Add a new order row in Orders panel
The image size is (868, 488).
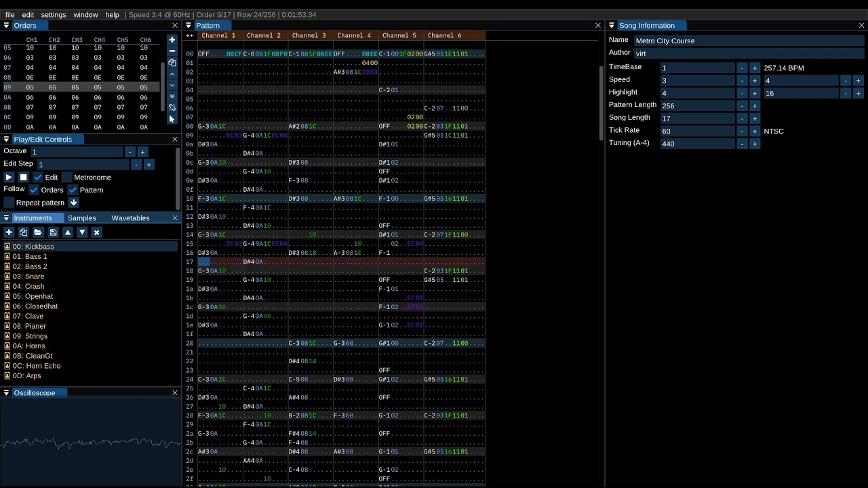pyautogui.click(x=172, y=40)
